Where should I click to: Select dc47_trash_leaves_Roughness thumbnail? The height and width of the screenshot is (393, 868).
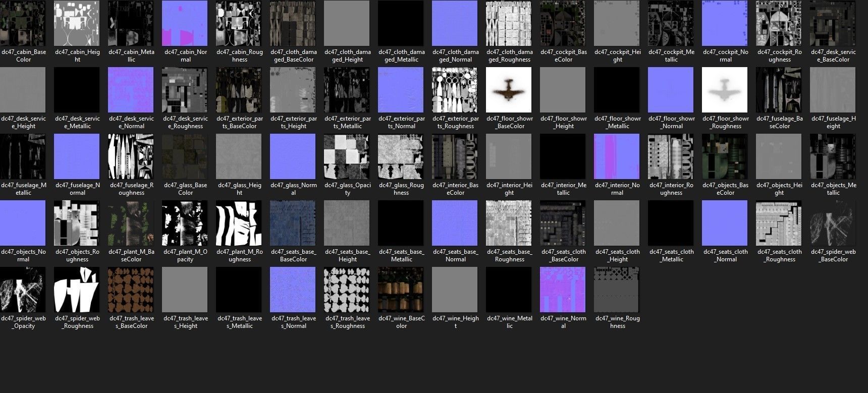[347, 290]
